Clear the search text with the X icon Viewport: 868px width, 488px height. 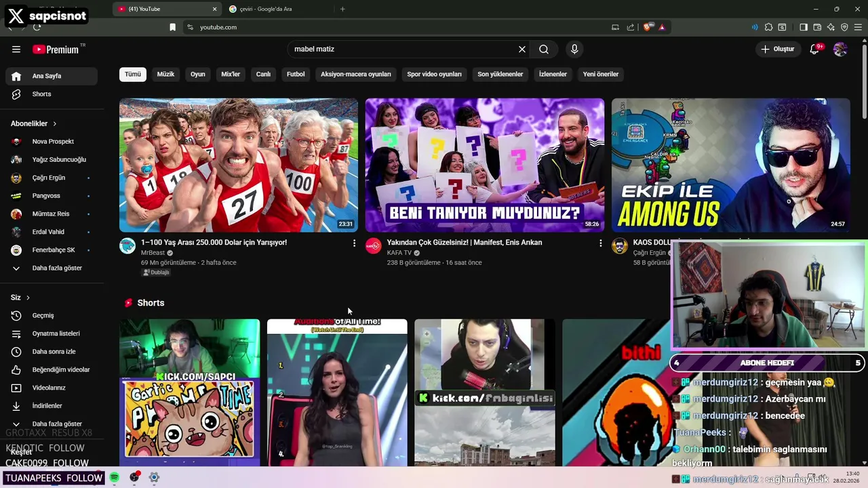coord(522,49)
